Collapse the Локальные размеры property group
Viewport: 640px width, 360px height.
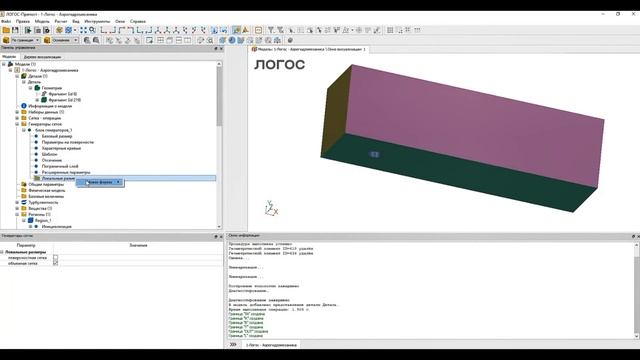click(x=2, y=252)
